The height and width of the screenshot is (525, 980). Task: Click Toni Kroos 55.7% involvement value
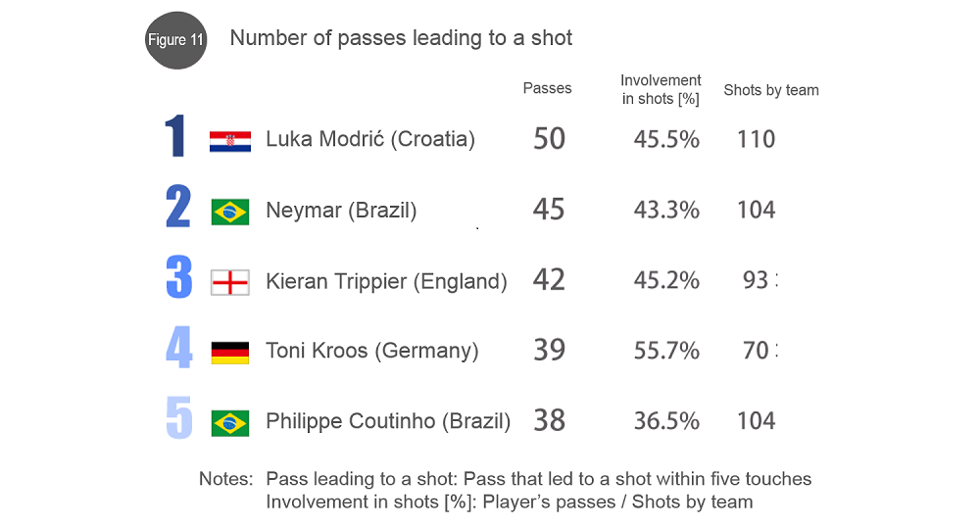(666, 351)
